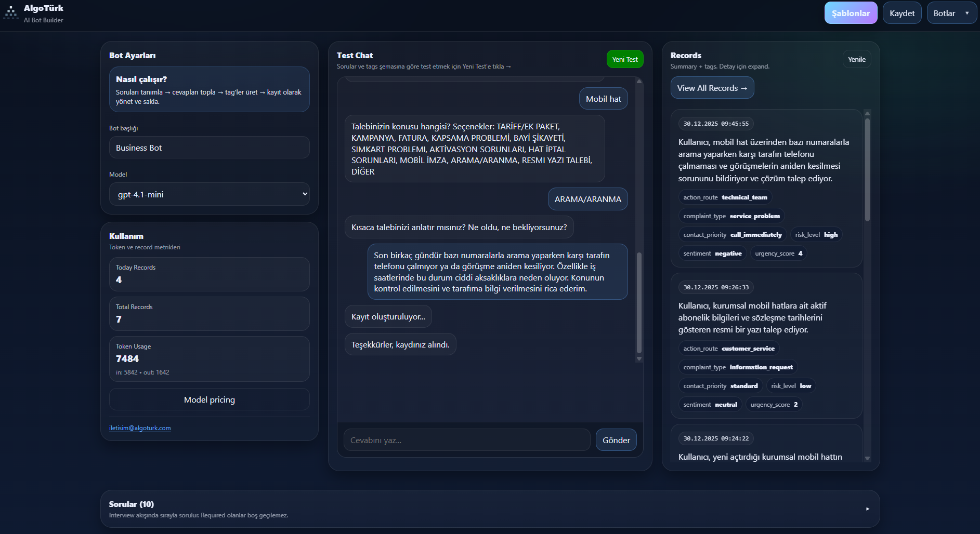
Task: Click the sentiment negative tag chip
Action: click(x=713, y=253)
